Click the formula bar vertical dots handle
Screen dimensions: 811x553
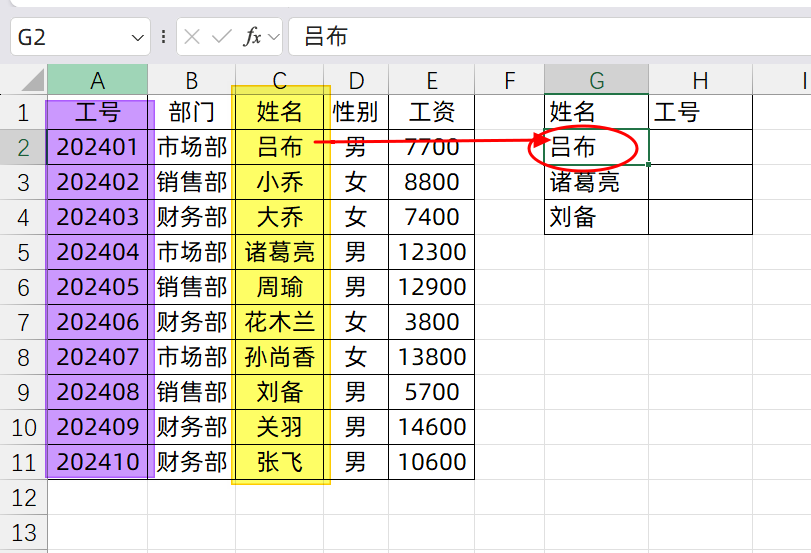(x=163, y=37)
